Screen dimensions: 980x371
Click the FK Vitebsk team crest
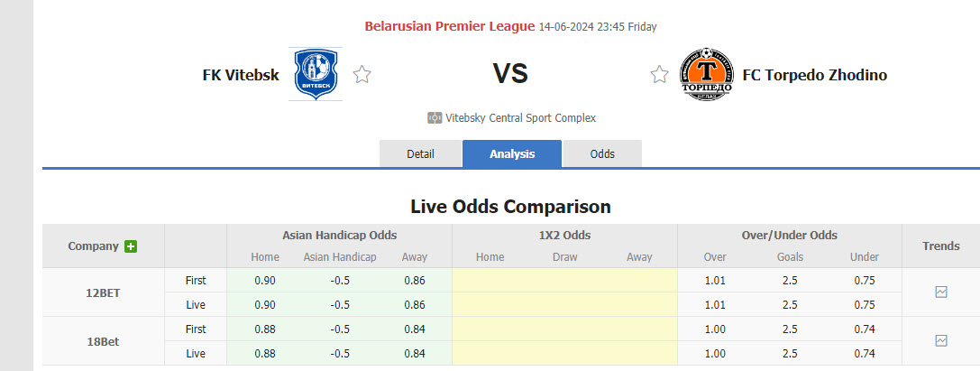coord(316,74)
